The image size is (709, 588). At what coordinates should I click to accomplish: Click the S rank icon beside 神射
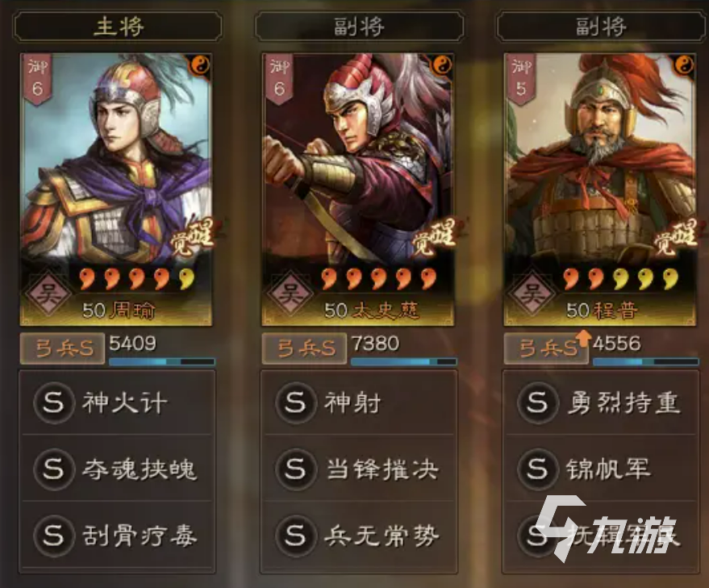coord(296,402)
